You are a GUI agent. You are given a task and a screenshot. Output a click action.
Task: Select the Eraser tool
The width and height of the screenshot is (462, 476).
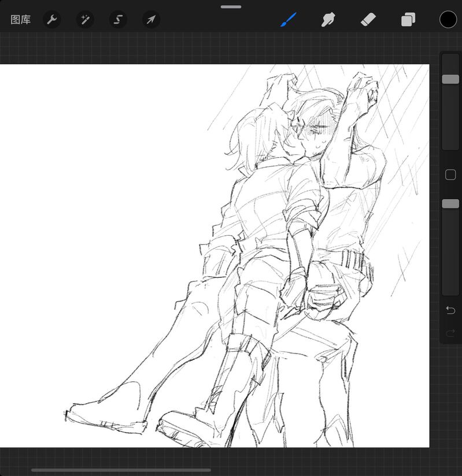(x=368, y=20)
